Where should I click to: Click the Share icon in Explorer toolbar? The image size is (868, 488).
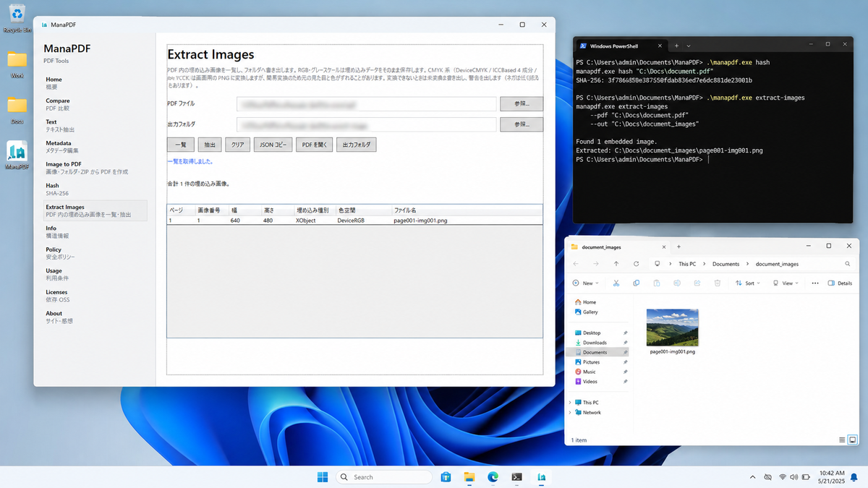(697, 283)
